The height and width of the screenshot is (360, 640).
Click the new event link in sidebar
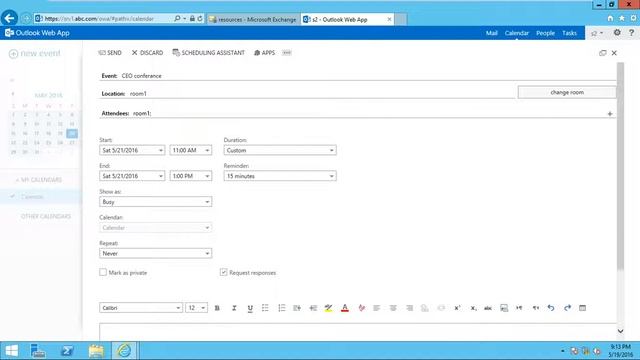point(35,53)
